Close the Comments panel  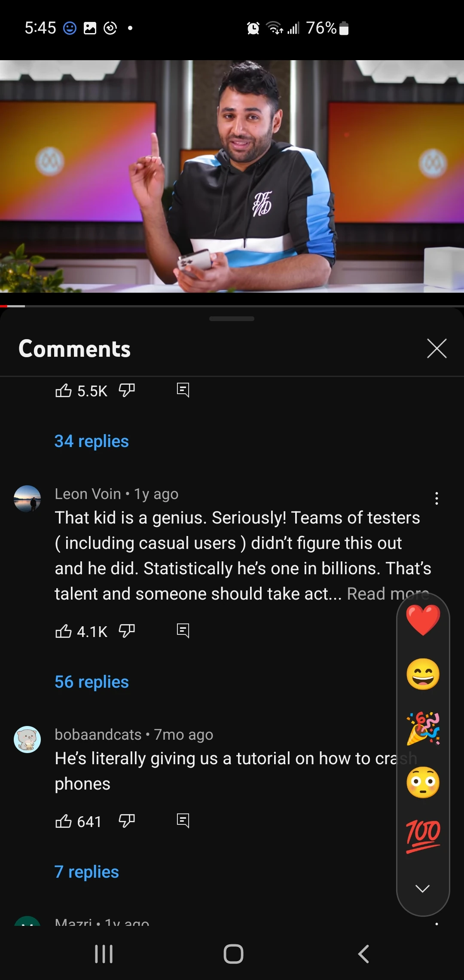pos(437,349)
